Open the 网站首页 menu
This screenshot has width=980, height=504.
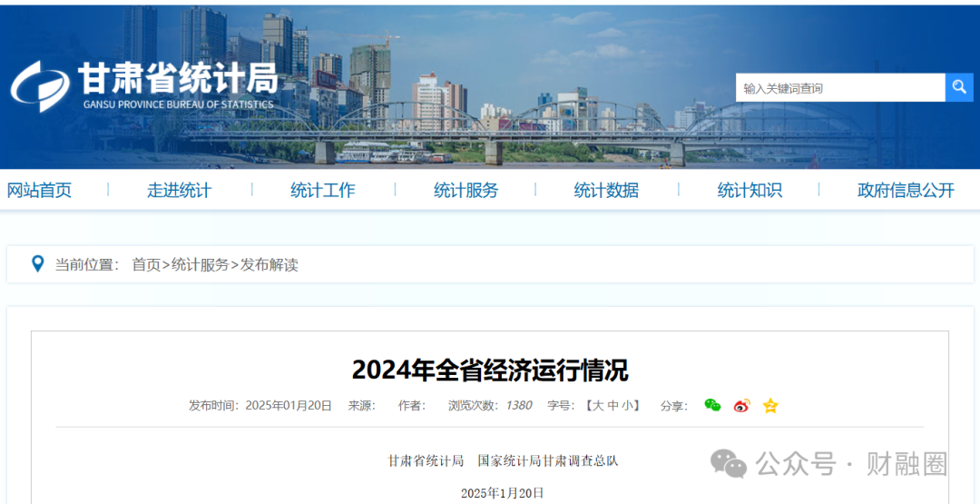[39, 190]
